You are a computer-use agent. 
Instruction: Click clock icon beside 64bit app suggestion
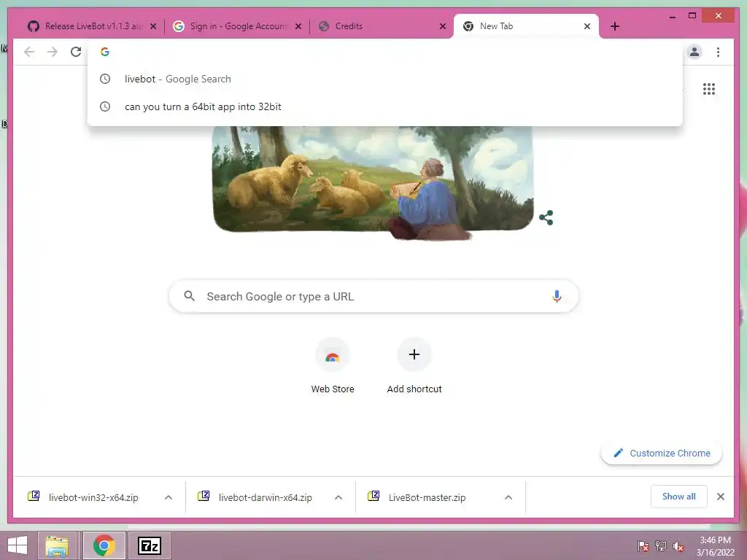[105, 106]
